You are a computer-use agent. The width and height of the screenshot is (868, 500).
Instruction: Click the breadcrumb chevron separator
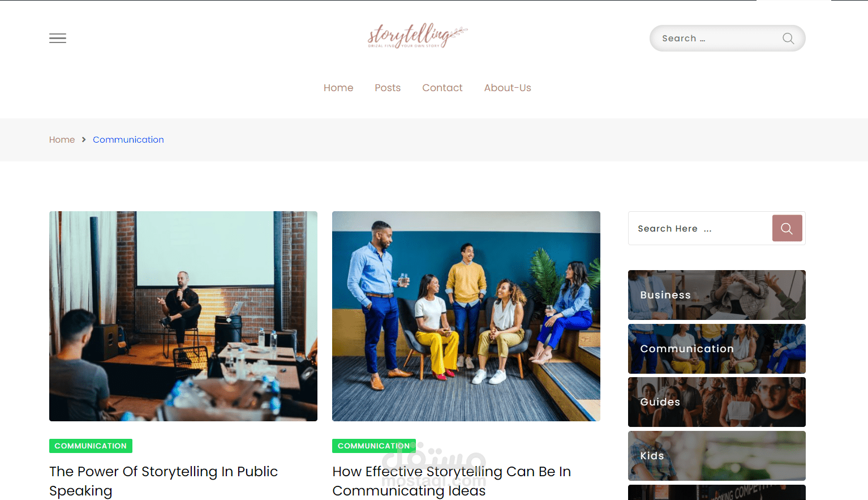pos(84,140)
